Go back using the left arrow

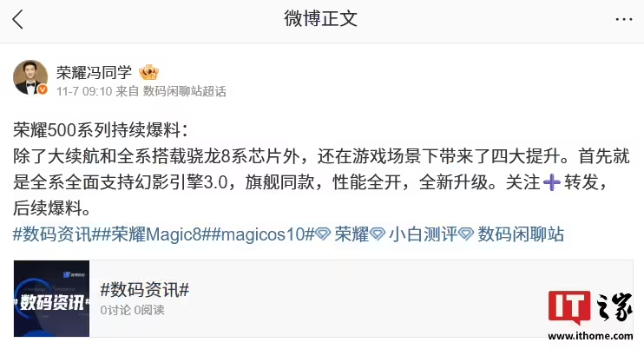pyautogui.click(x=17, y=19)
